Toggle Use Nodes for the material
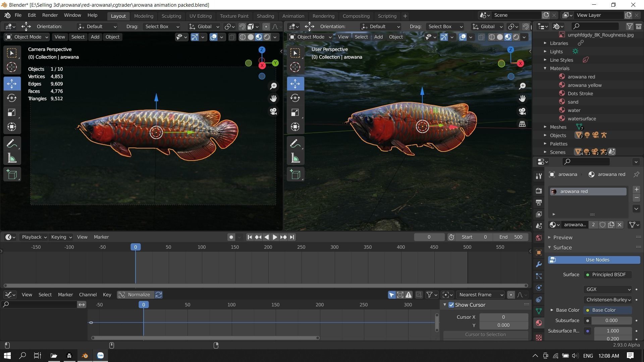The width and height of the screenshot is (644, 362). point(594,260)
